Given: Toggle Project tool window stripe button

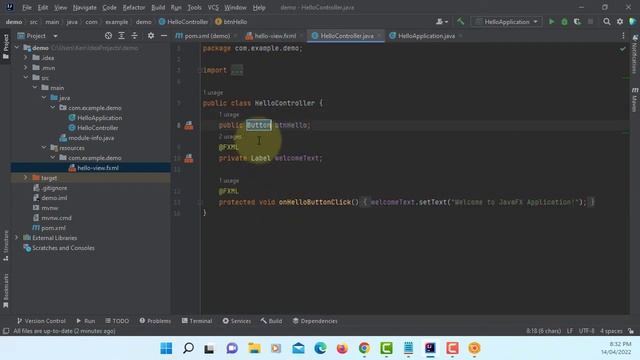Looking at the screenshot, I should click(x=6, y=46).
